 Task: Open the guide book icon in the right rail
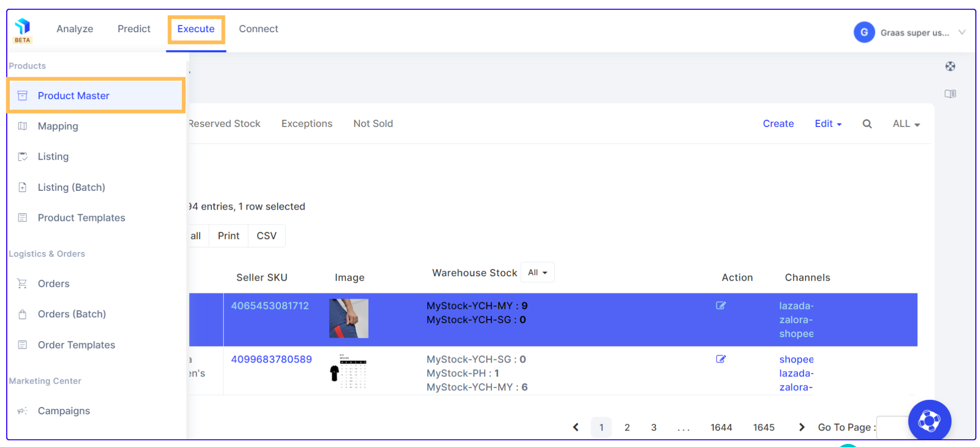(950, 94)
